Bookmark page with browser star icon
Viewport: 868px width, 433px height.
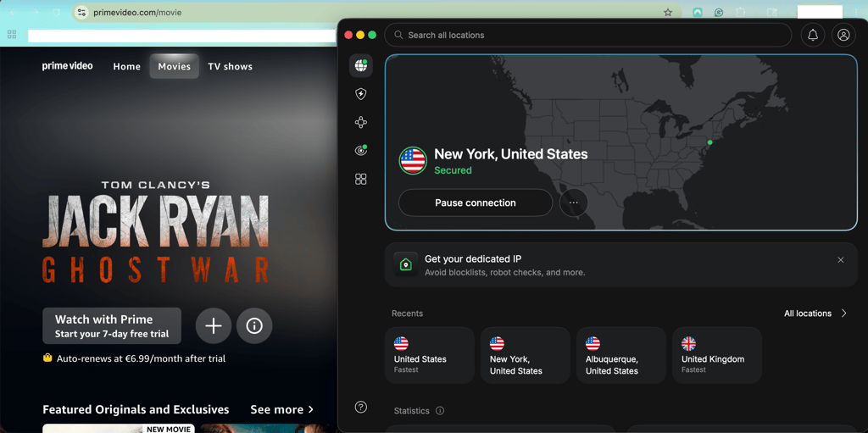coord(668,12)
